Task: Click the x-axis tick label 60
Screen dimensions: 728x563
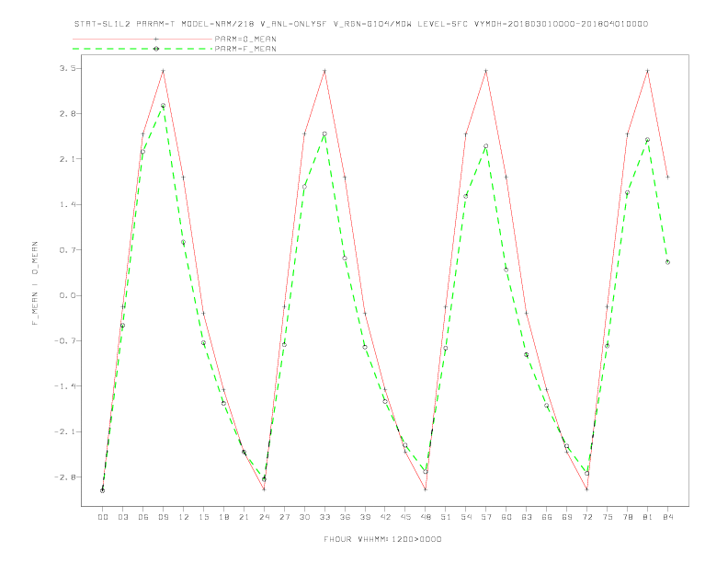Action: tap(506, 517)
